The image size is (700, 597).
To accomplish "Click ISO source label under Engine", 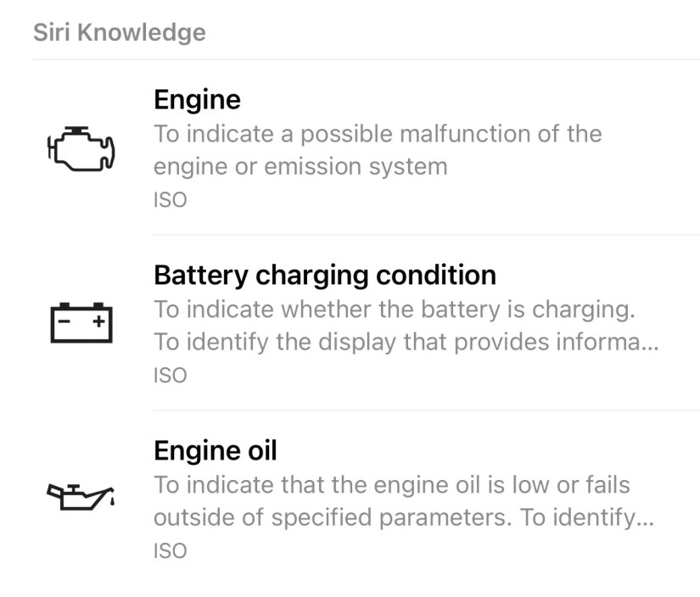I will coord(170,200).
